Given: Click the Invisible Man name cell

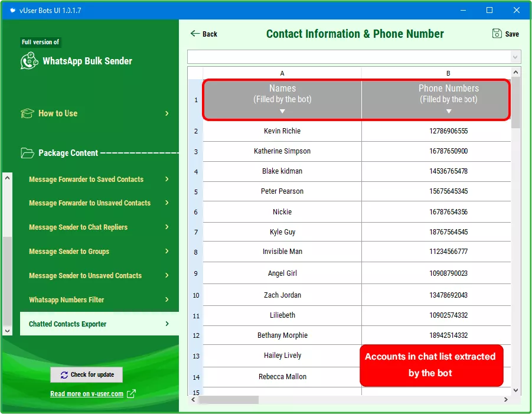Looking at the screenshot, I should pyautogui.click(x=282, y=252).
